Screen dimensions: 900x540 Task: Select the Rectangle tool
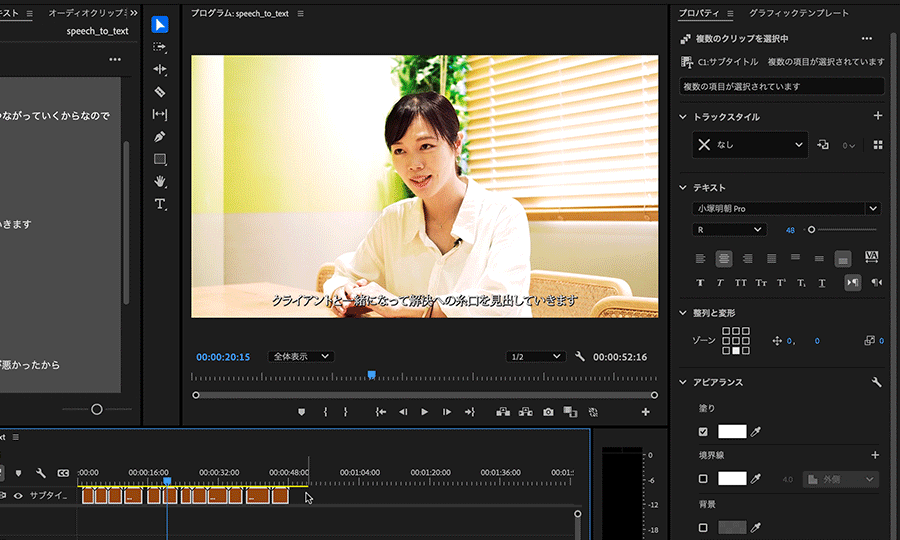click(160, 159)
